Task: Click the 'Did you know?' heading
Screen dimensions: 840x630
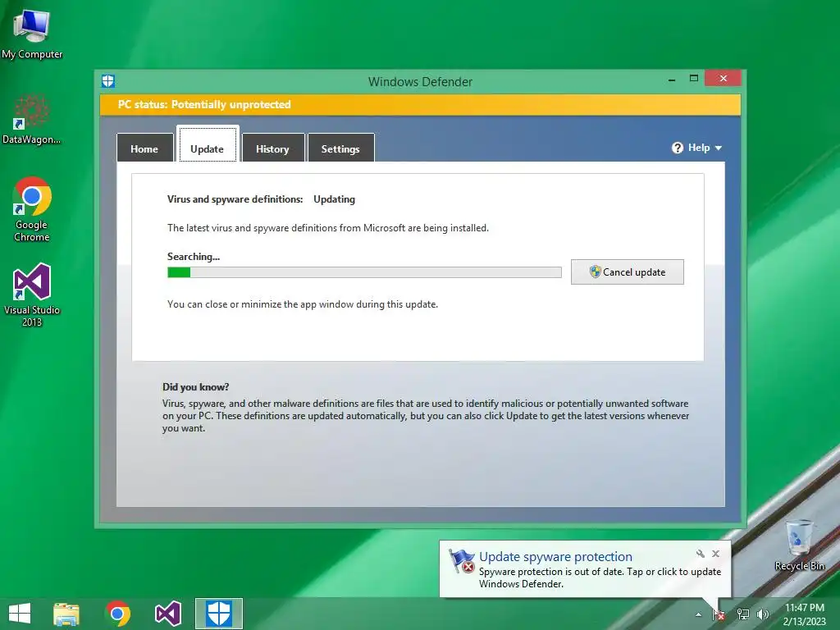Action: coord(195,387)
